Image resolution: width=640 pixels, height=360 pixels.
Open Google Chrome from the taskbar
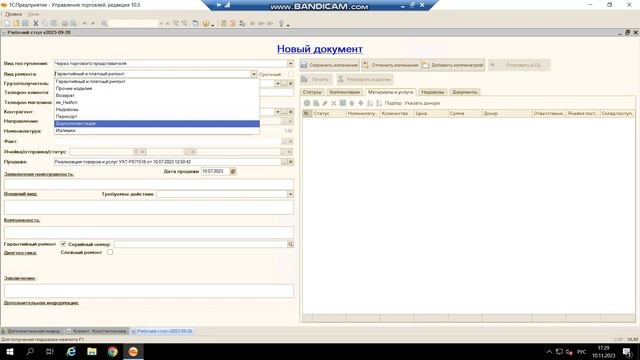[113, 351]
